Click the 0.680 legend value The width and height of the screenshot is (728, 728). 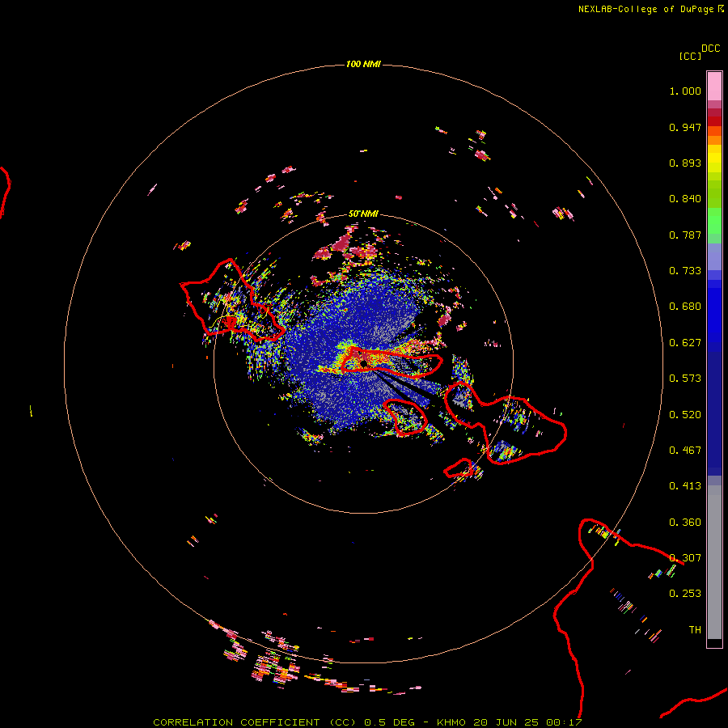tap(685, 307)
